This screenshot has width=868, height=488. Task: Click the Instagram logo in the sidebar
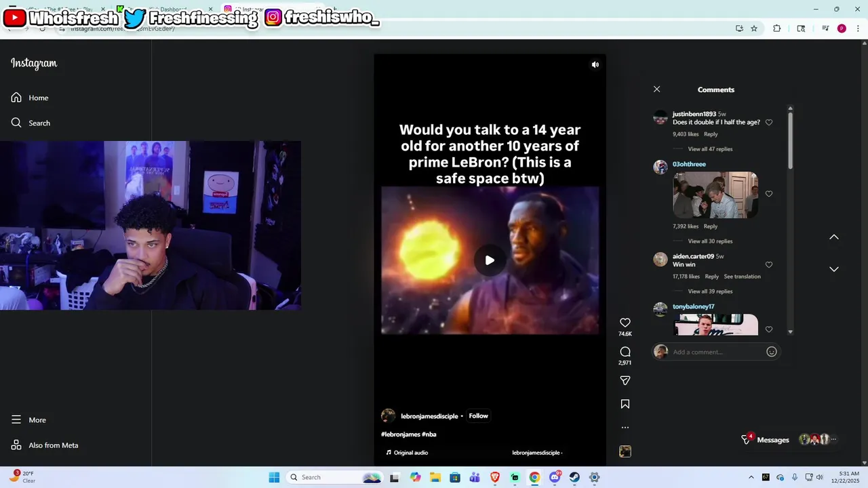point(34,64)
